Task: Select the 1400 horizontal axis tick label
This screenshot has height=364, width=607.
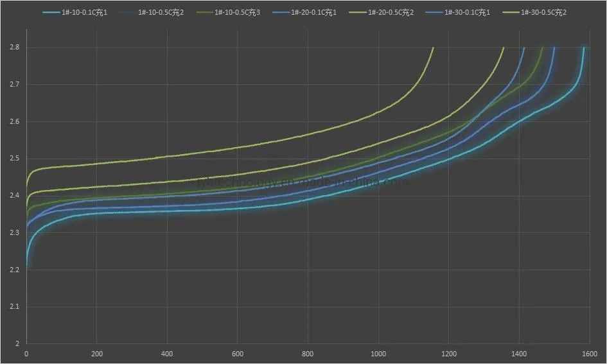Action: pos(519,354)
